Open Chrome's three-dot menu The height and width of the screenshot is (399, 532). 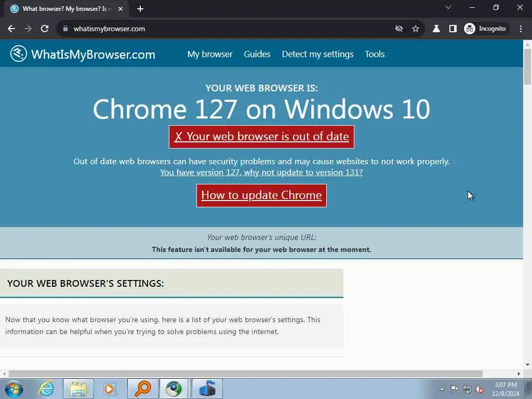(x=521, y=29)
